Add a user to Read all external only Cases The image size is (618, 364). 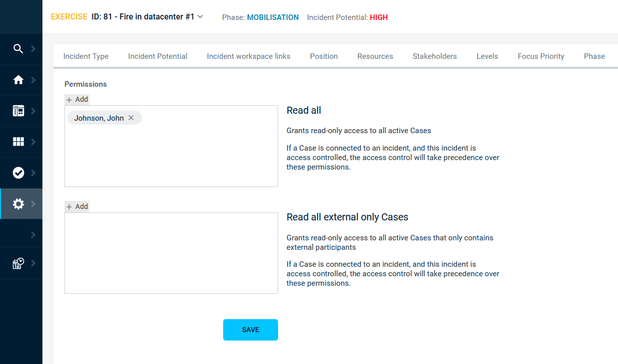[x=77, y=206]
